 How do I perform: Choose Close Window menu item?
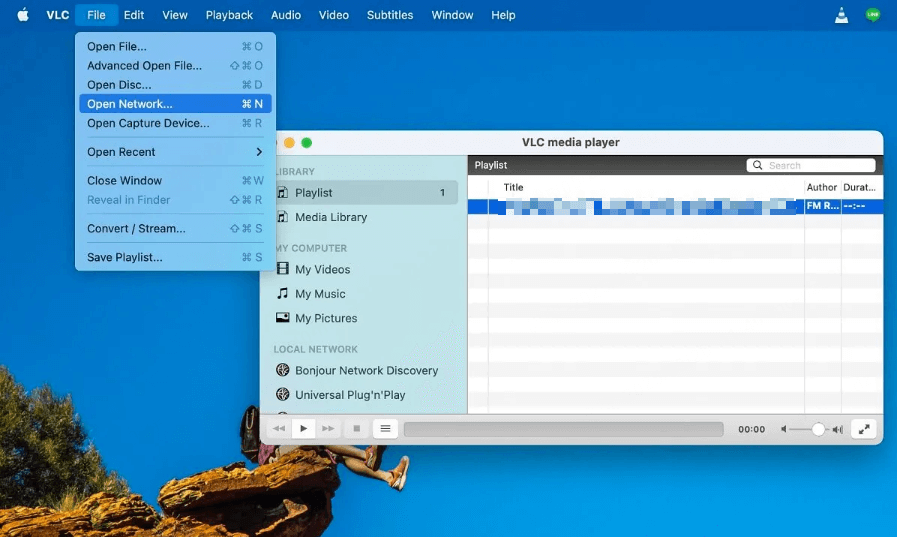(x=175, y=181)
